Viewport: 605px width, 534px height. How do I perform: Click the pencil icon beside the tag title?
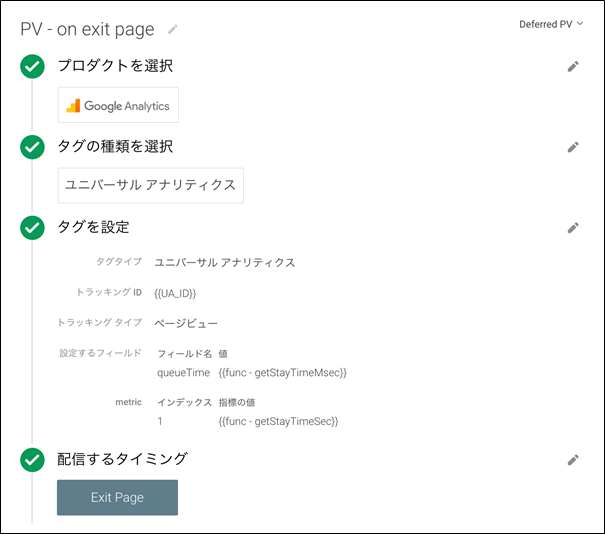(x=173, y=29)
